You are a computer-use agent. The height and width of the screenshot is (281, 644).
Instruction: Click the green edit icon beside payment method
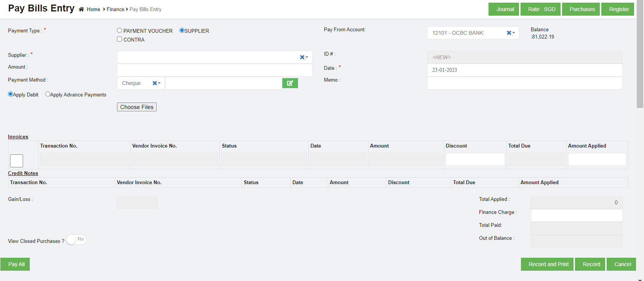pyautogui.click(x=290, y=83)
